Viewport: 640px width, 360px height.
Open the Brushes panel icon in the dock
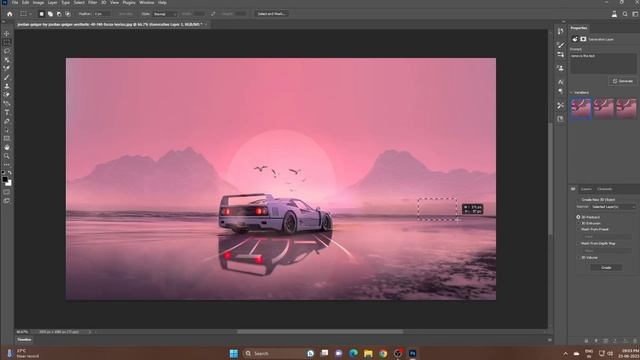pos(560,45)
